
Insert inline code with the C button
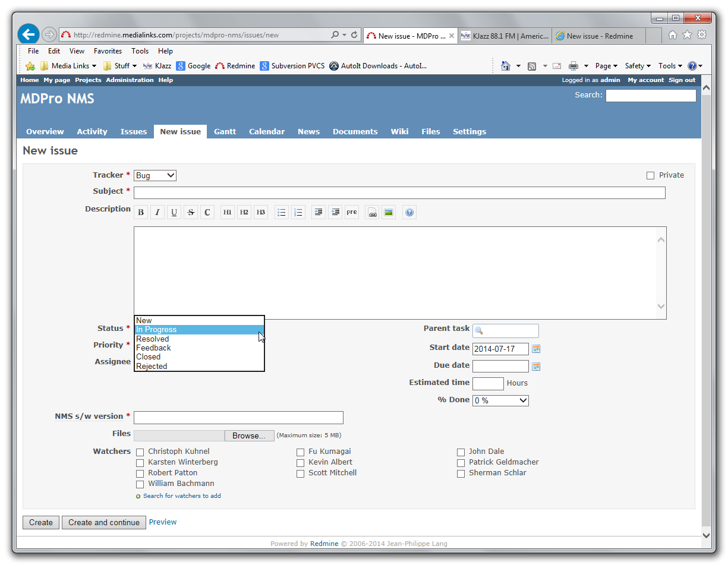tap(207, 212)
